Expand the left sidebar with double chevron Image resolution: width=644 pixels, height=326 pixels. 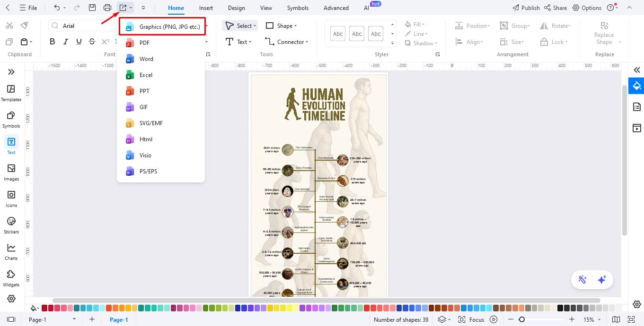[x=11, y=72]
